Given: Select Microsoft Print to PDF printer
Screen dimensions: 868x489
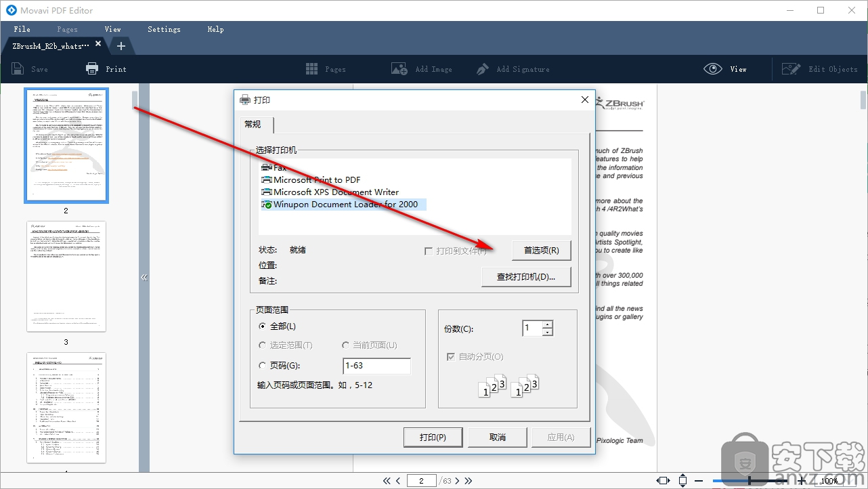Looking at the screenshot, I should tap(311, 180).
